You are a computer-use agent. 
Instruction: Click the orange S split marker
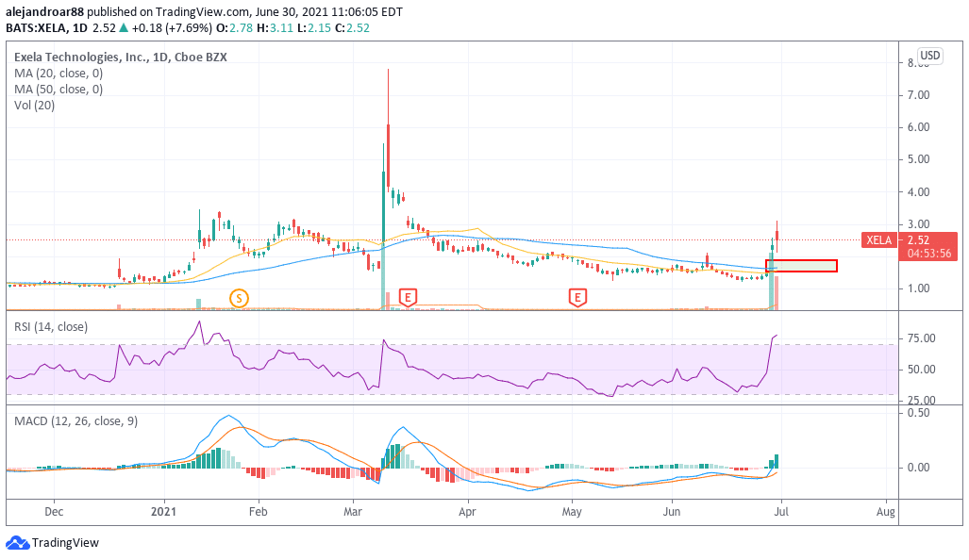pos(239,298)
